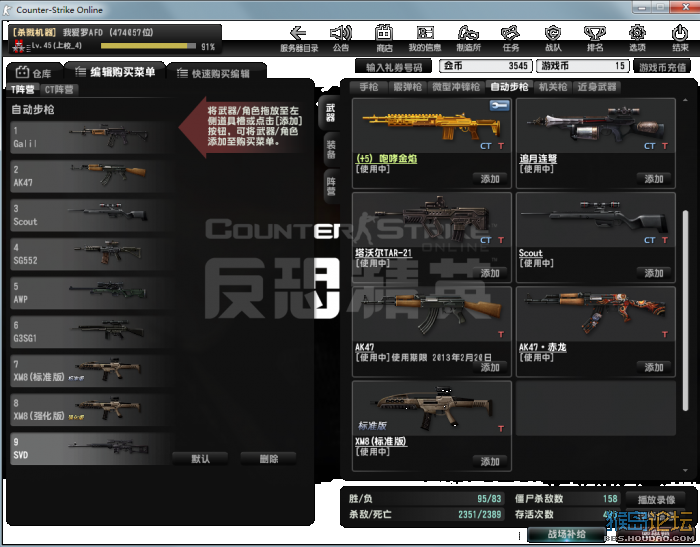
Task: Add the AK47 Red Dragon card
Action: coord(654,367)
